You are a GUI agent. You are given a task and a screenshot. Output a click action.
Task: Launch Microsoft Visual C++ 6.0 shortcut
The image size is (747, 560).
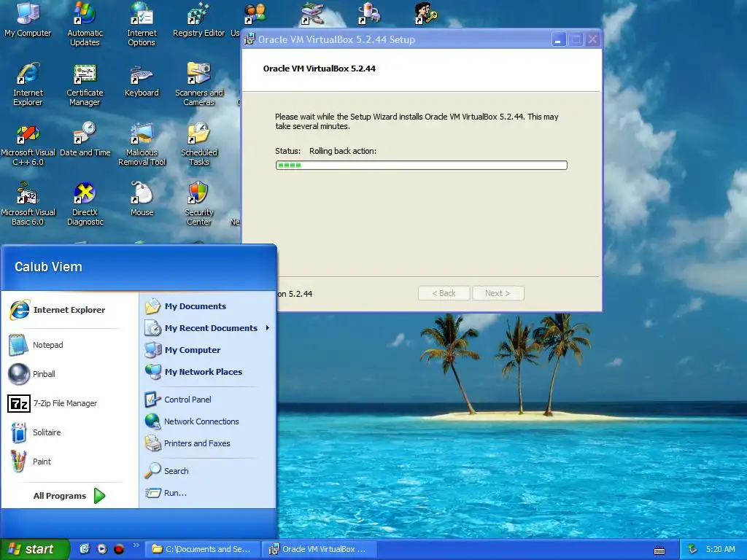coord(28,144)
